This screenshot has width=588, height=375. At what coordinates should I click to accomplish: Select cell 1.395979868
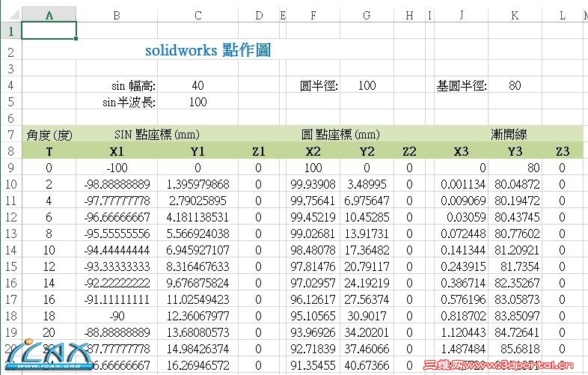197,184
